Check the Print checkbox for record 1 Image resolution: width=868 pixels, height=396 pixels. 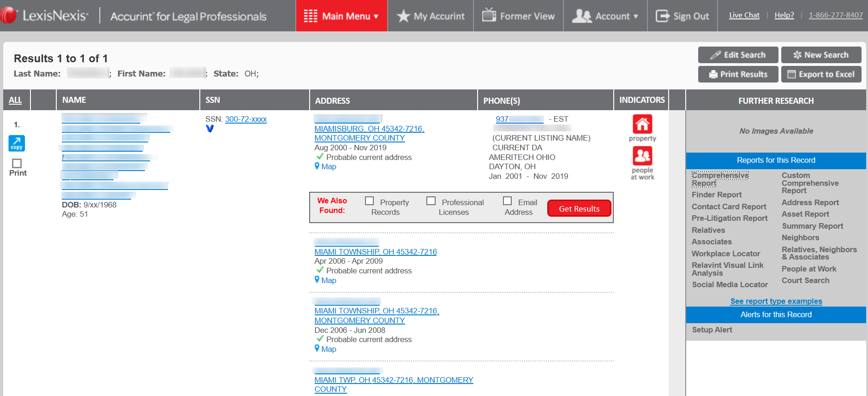17,164
